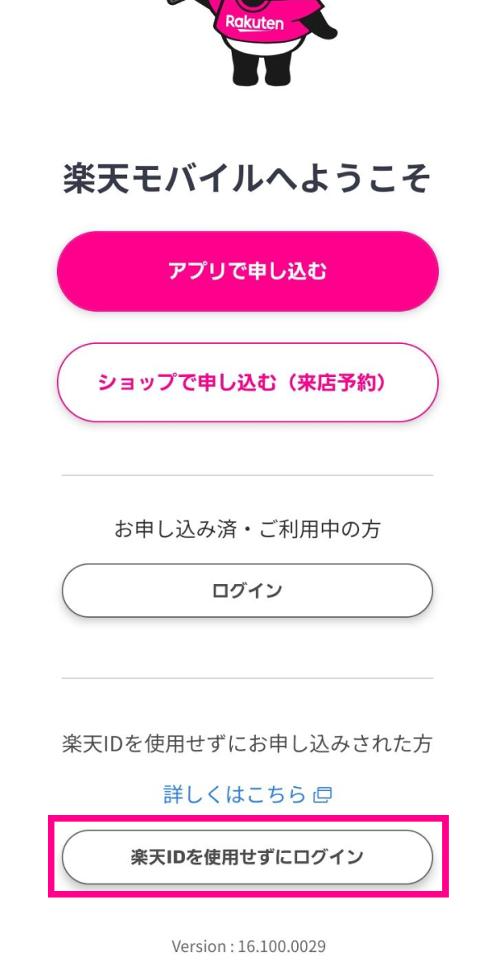The image size is (495, 980).
Task: Click the divider line below the ログイン button
Action: pos(247,678)
